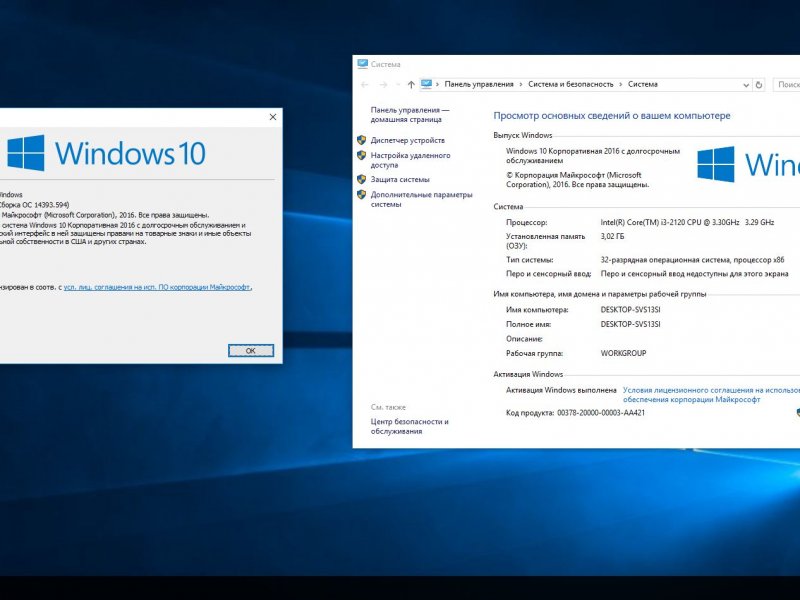Select installed memory value 3,02 ГБ
This screenshot has width=800, height=600.
pyautogui.click(x=612, y=236)
